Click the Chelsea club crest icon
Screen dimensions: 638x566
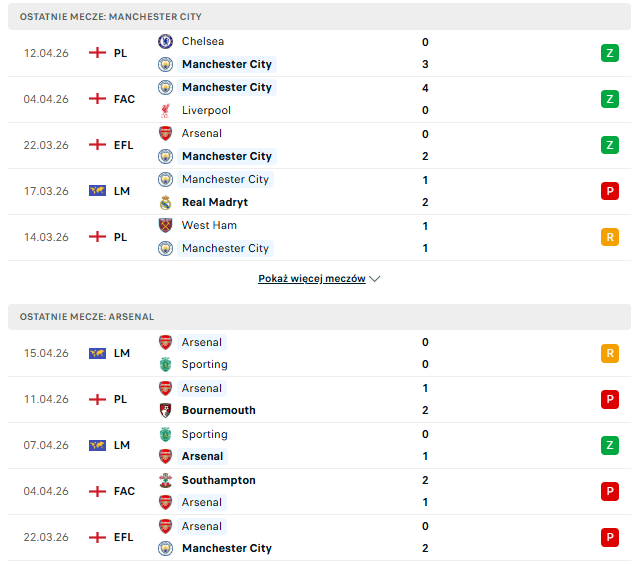tap(165, 42)
